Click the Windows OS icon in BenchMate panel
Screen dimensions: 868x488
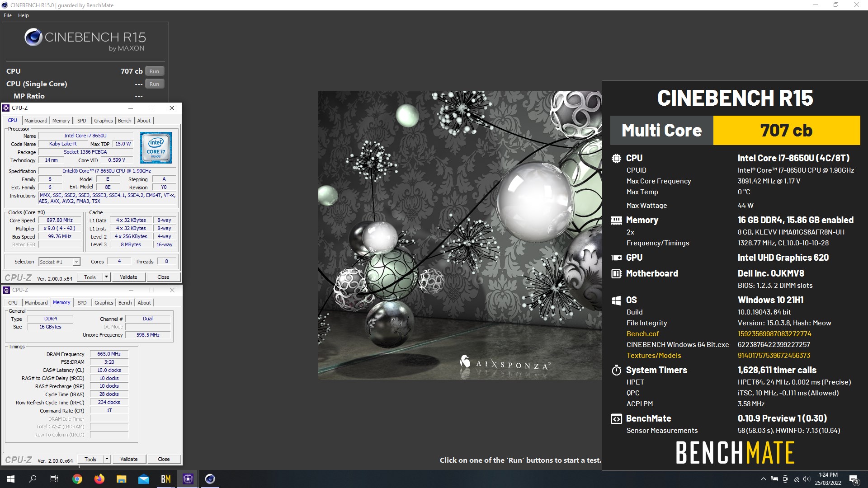[x=616, y=300]
